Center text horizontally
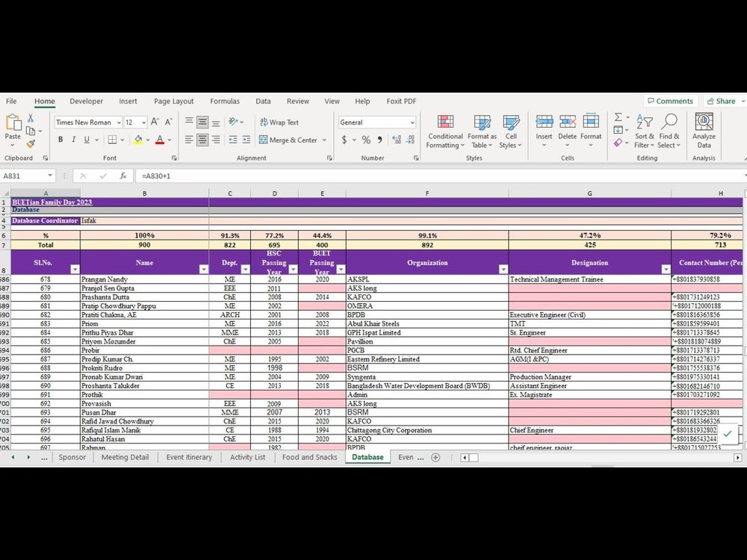 point(202,140)
